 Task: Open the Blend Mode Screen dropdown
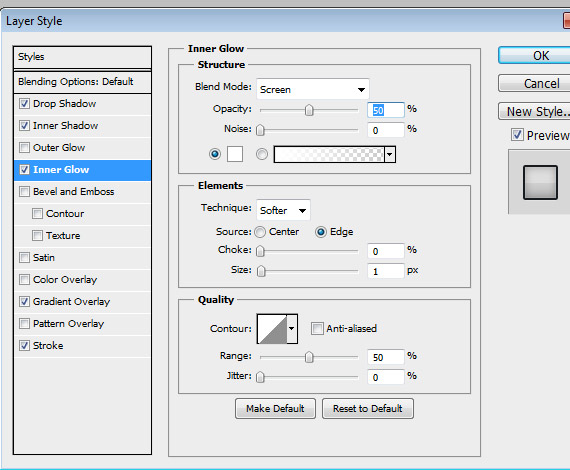(313, 89)
